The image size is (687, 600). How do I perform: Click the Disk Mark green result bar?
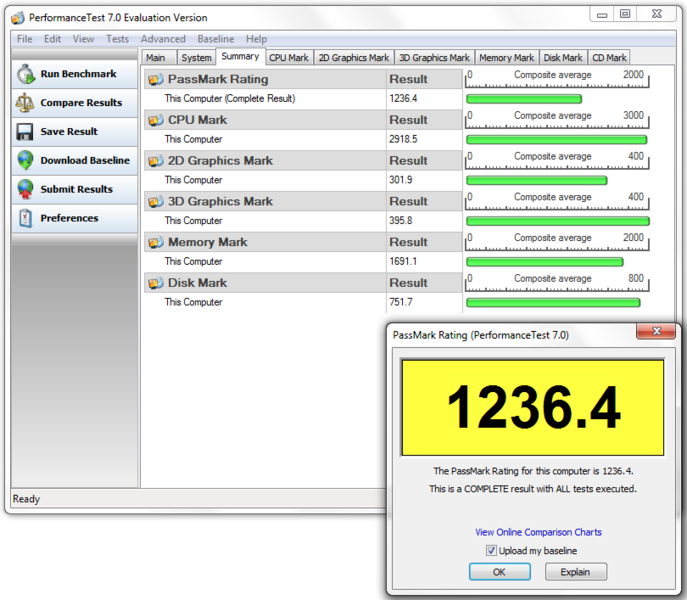pyautogui.click(x=553, y=302)
